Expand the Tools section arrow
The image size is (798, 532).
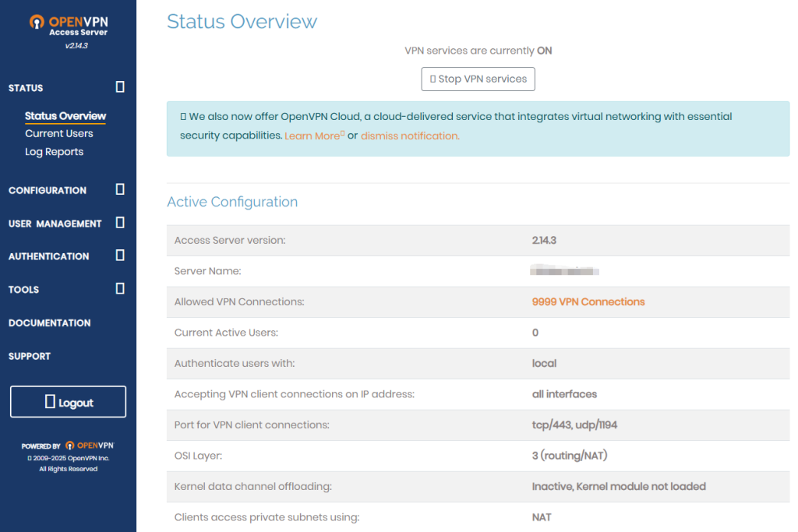pos(120,289)
